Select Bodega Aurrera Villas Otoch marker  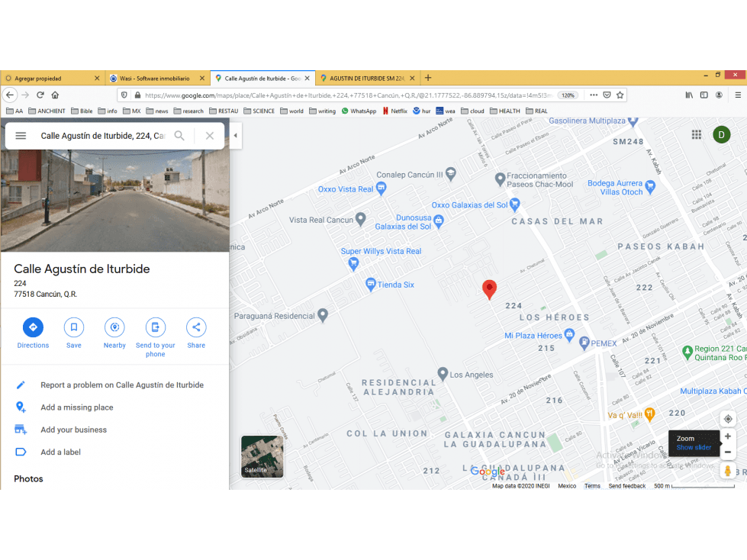pos(650,186)
